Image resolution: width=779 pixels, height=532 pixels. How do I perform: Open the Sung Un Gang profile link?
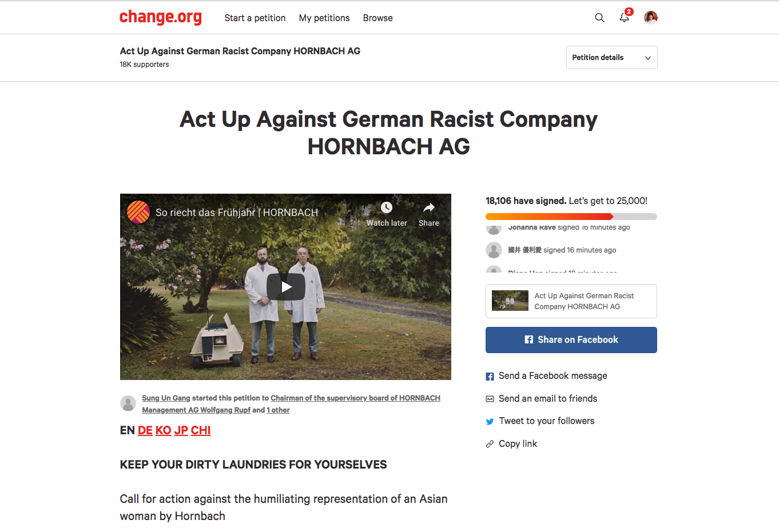[166, 398]
